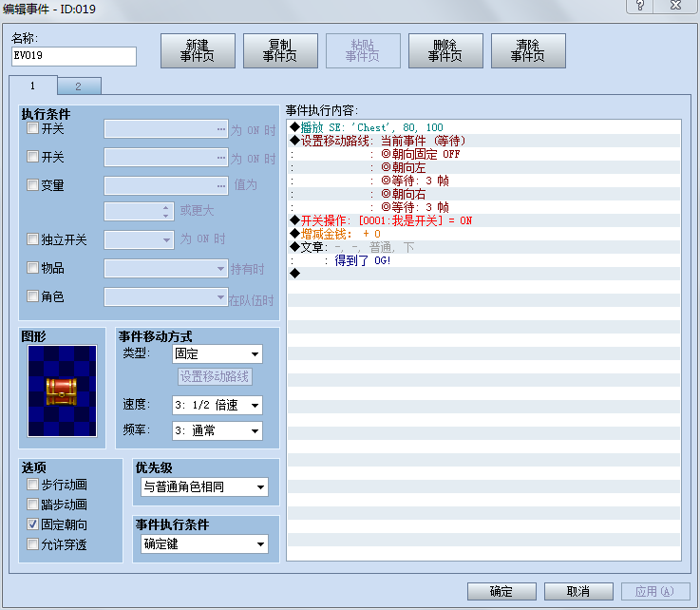Click the variable value stepper
This screenshot has height=610, width=700.
pyautogui.click(x=165, y=212)
